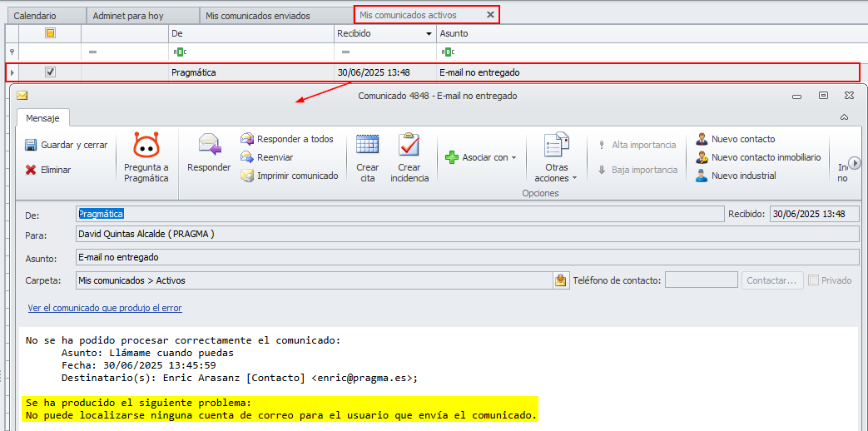Uncheck the Pragmática row checkbox

pos(50,72)
